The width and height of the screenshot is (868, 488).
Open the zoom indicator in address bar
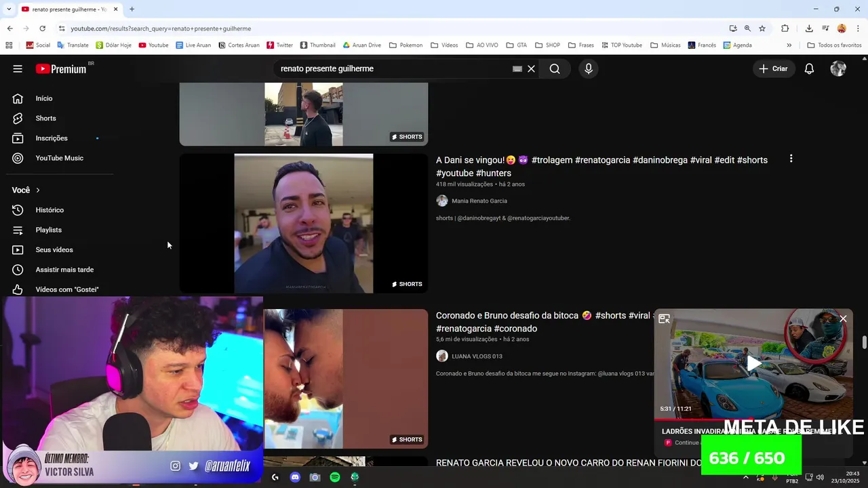point(747,28)
